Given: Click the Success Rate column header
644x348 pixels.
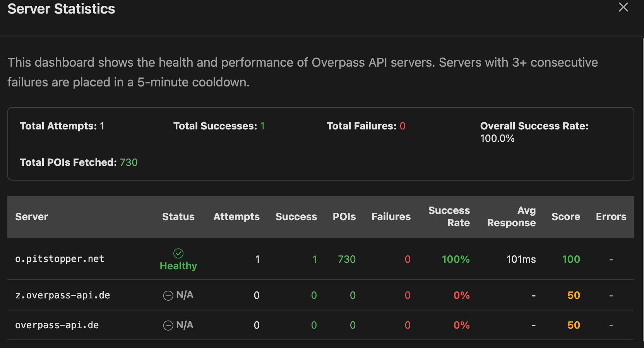Looking at the screenshot, I should [x=449, y=217].
